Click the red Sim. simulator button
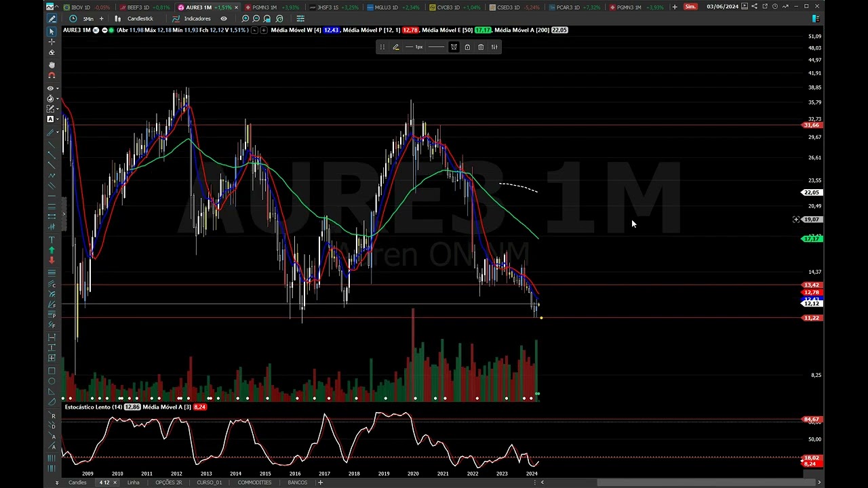This screenshot has height=488, width=868. (690, 7)
